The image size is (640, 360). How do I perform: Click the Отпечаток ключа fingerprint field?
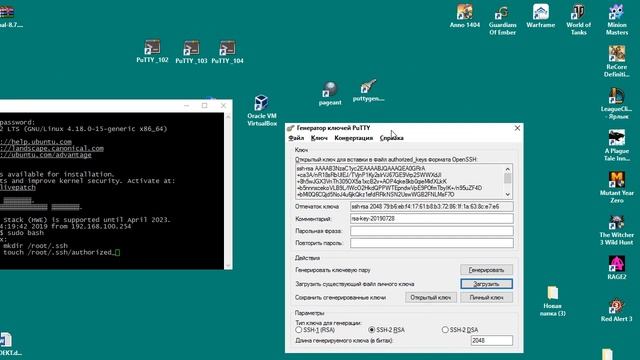[x=431, y=207]
